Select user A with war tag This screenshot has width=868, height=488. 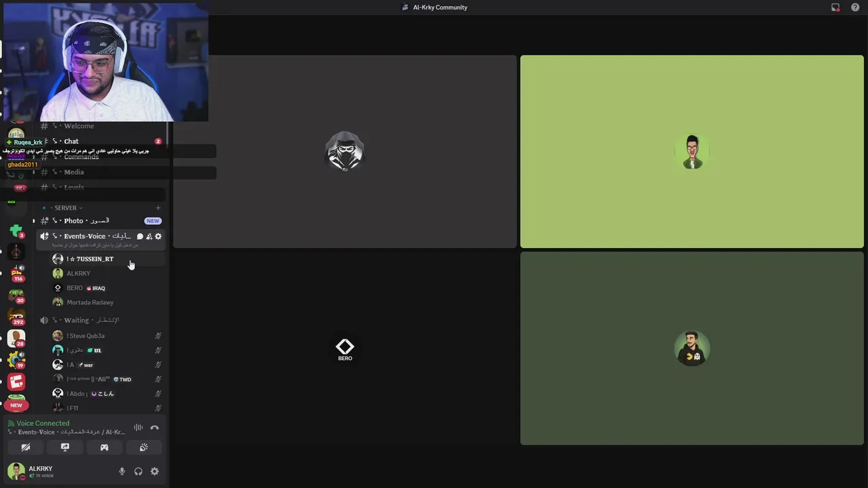pos(108,365)
